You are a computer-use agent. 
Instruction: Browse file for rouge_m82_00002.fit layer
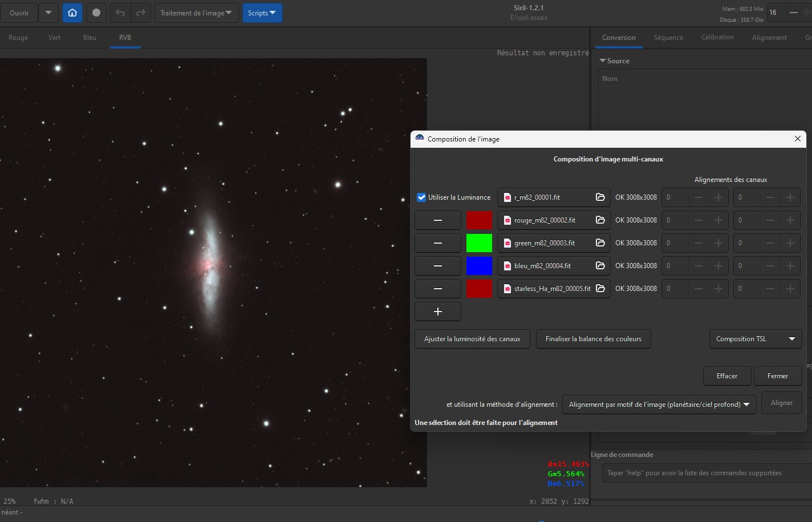point(600,220)
